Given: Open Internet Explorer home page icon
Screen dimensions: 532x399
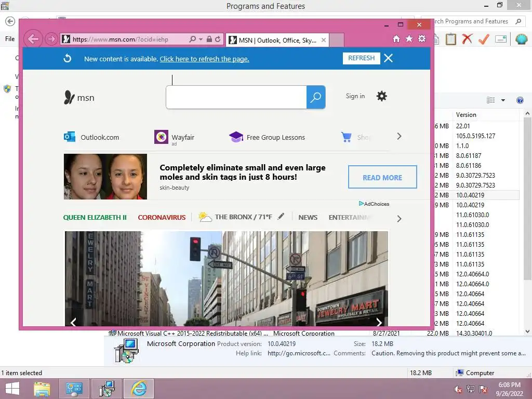Looking at the screenshot, I should tap(396, 38).
